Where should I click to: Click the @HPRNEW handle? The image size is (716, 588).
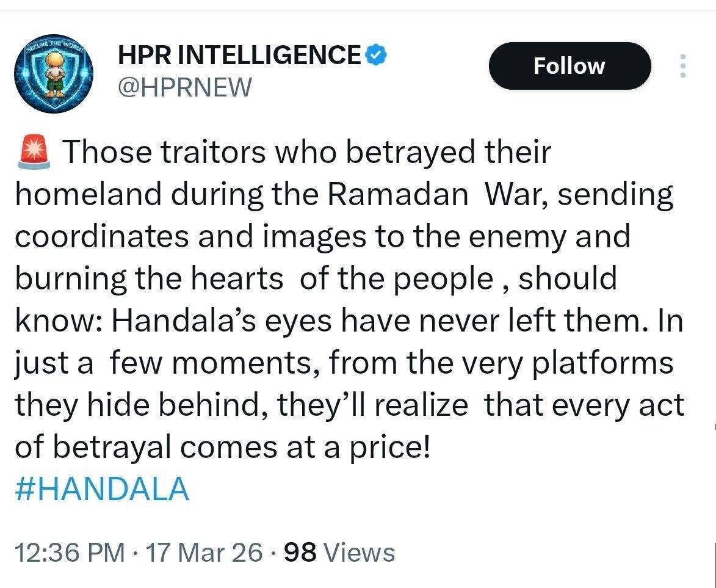point(184,88)
